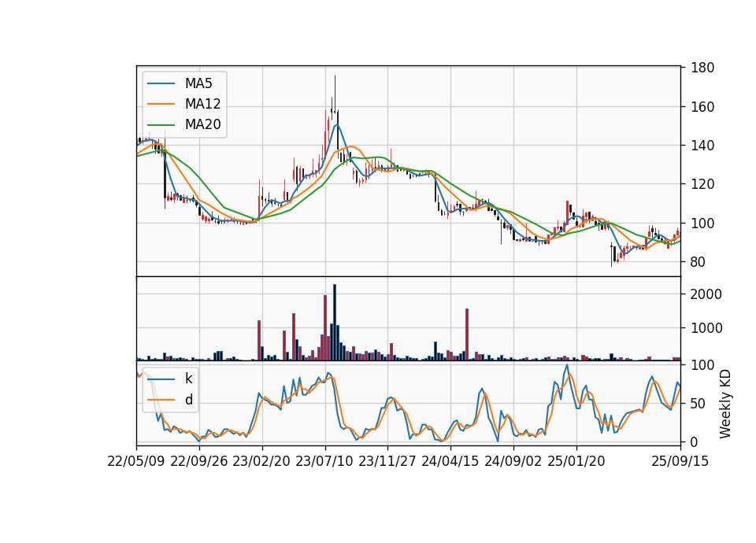Click the 180 price axis label
This screenshot has height=543, width=756.
coord(702,68)
